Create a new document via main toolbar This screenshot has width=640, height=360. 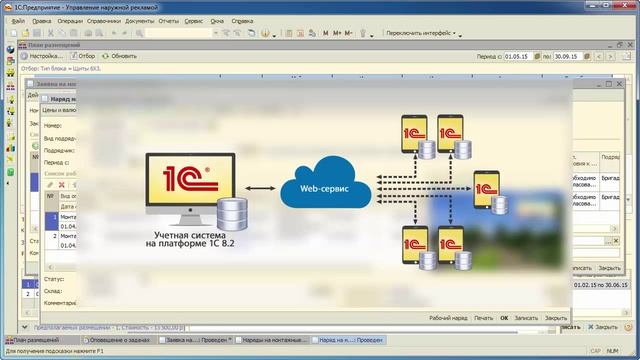point(14,33)
